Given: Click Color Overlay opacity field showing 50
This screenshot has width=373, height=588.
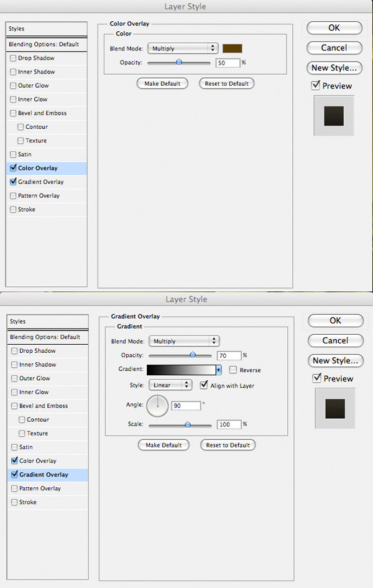Looking at the screenshot, I should (x=228, y=63).
